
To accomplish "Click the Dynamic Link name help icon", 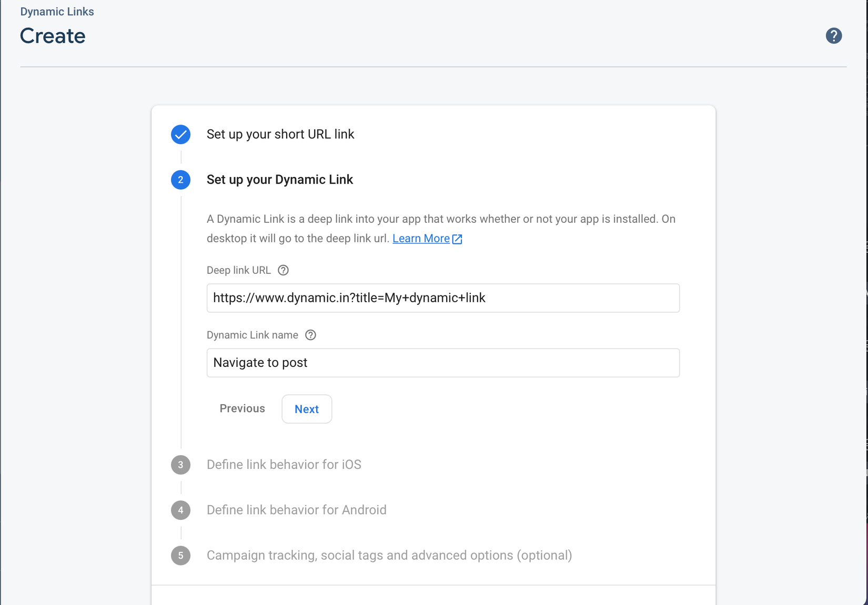I will [x=310, y=335].
